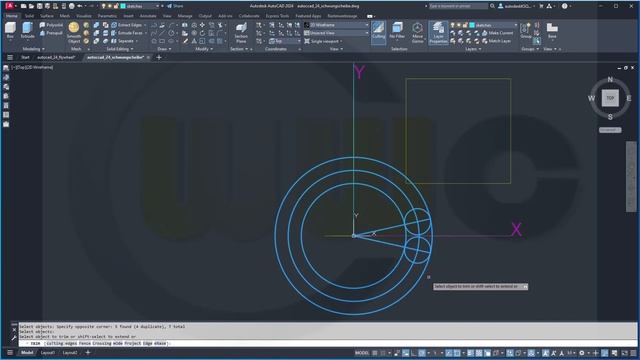The image size is (640, 360).
Task: Expand the Solid Editing panel
Action: point(120,49)
